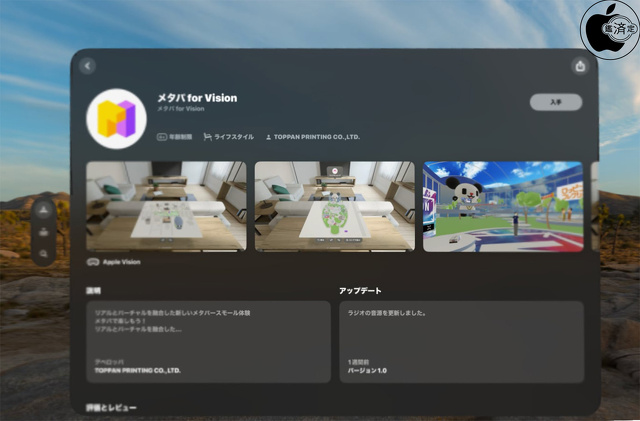The image size is (640, 421).
Task: Click the 評価とレビュー section heading
Action: pos(111,408)
